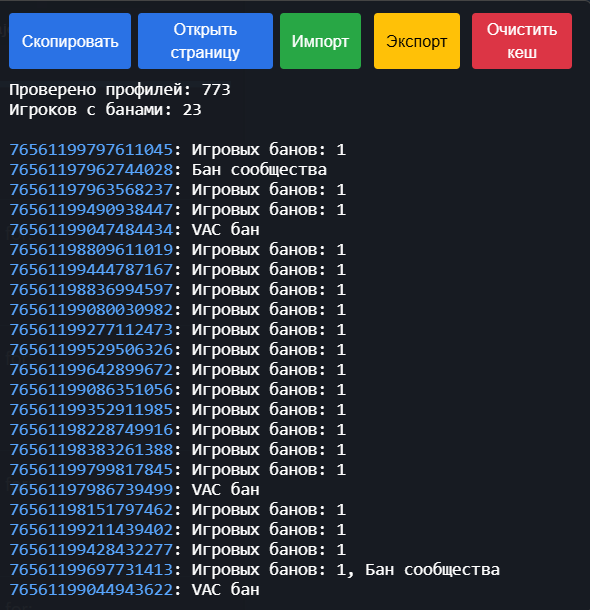This screenshot has width=590, height=610.
Task: Open VAC-banned profile 76561197986739499
Action: (91, 490)
